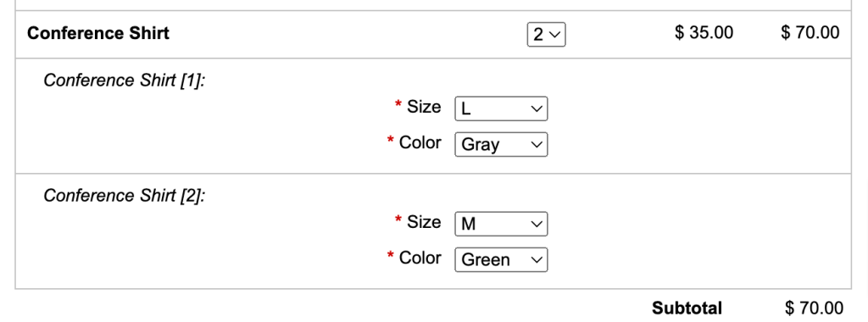Click red asterisk beside Color under Shirt [1]
868x322 pixels.
coord(390,140)
